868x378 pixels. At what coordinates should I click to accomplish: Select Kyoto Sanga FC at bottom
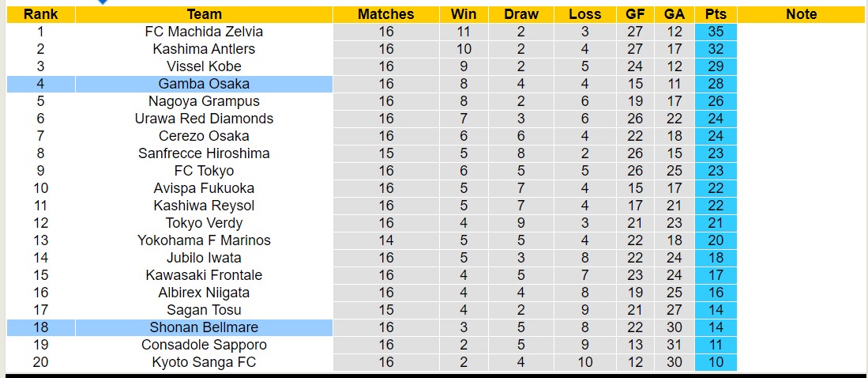click(x=204, y=362)
